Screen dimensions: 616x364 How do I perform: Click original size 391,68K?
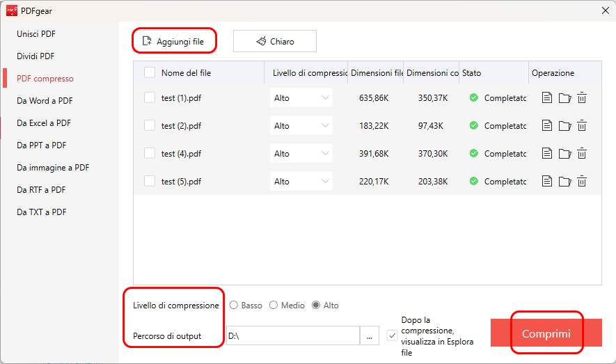[x=374, y=154]
